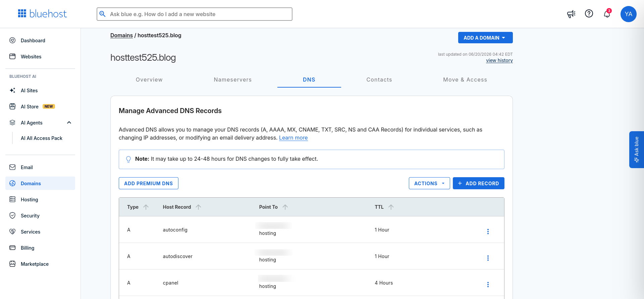Sort table by Point To arrow
The image size is (644, 299).
point(285,207)
